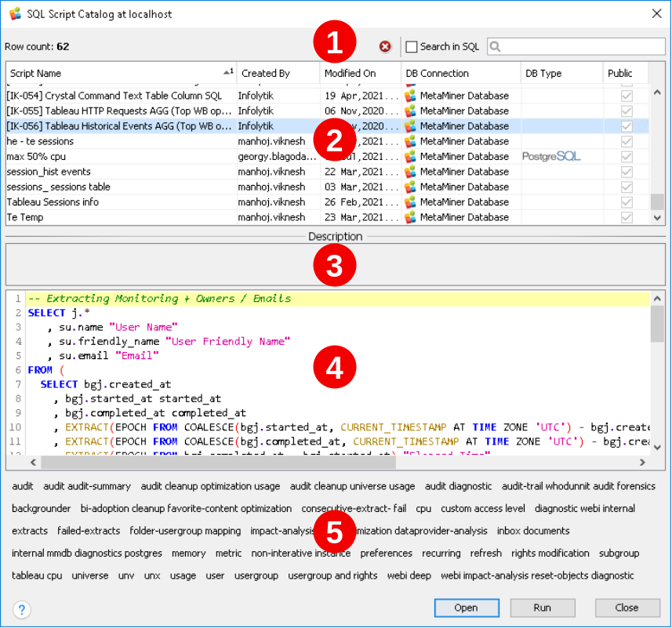Toggle Public checkbox for he - te sessions
This screenshot has height=628, width=672.
(x=627, y=141)
